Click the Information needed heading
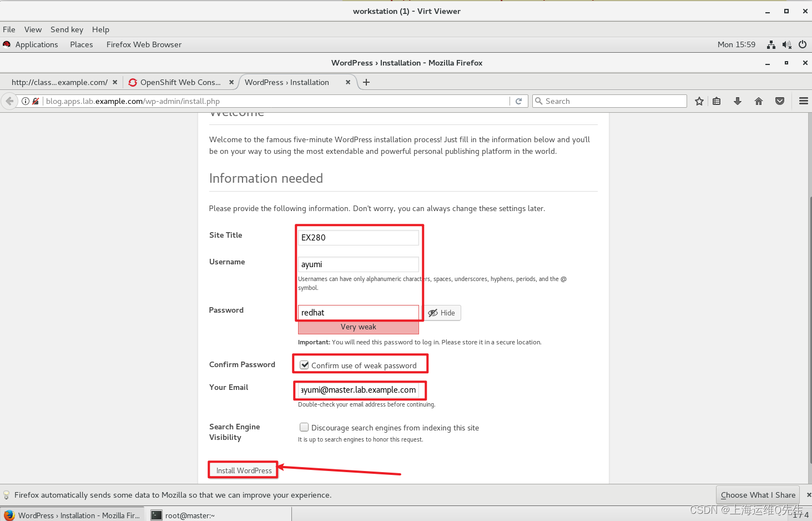 266,178
